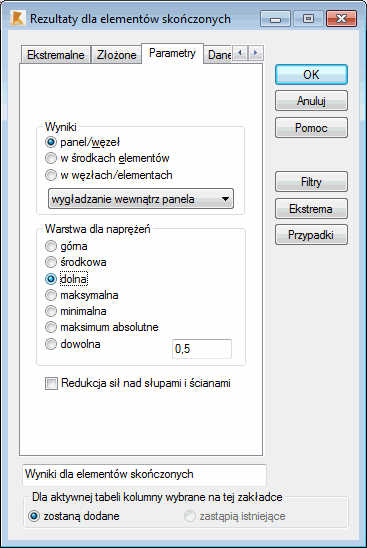The height and width of the screenshot is (548, 367).
Task: Expand the wygładzanie wewnątrz panela dropdown
Action: coord(141,199)
